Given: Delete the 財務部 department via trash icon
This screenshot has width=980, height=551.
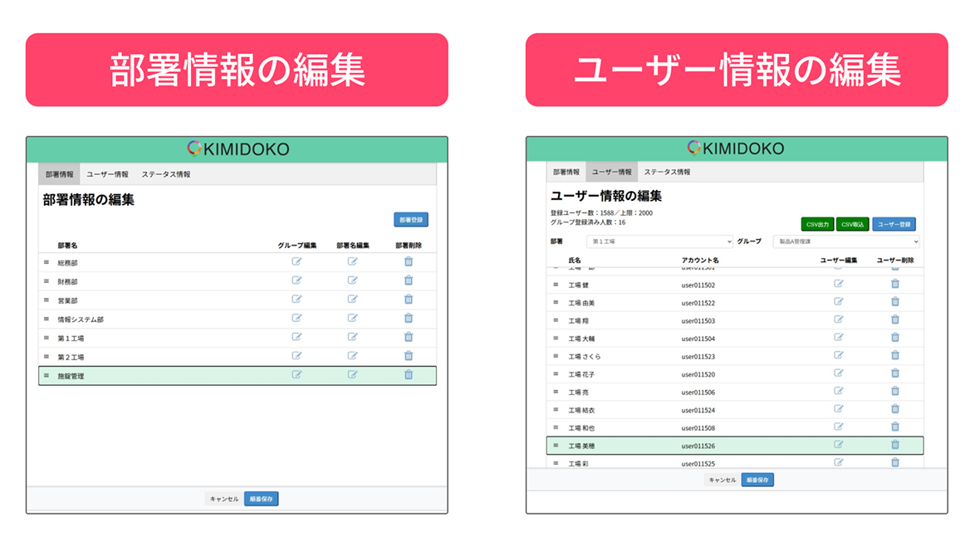Looking at the screenshot, I should click(408, 280).
